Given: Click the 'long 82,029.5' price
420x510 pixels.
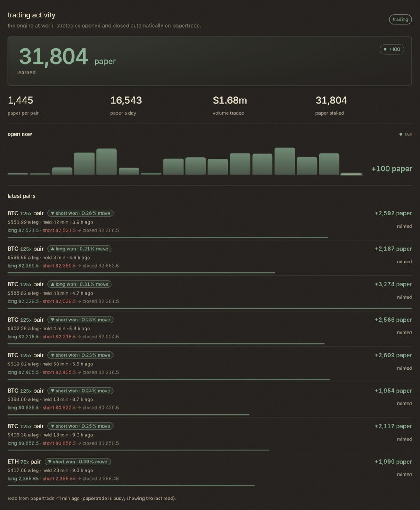Looking at the screenshot, I should point(23,301).
